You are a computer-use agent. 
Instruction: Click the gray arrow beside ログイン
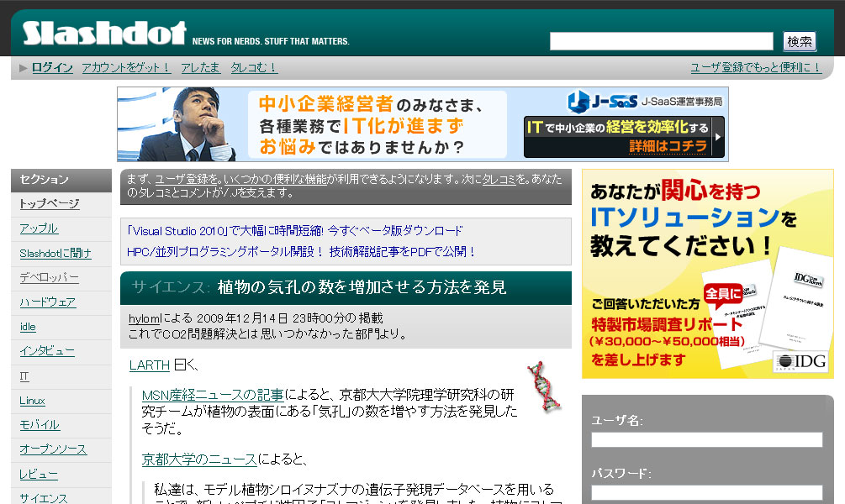(24, 68)
